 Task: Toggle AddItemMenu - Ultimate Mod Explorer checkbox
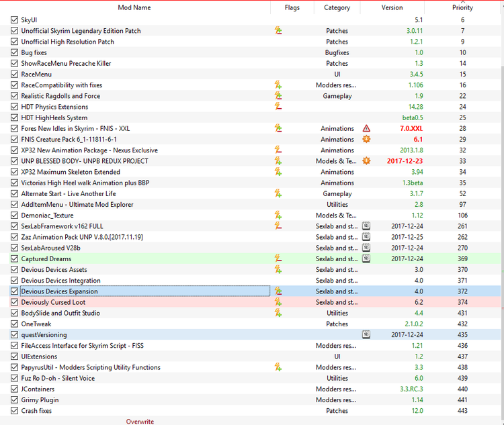click(x=14, y=204)
